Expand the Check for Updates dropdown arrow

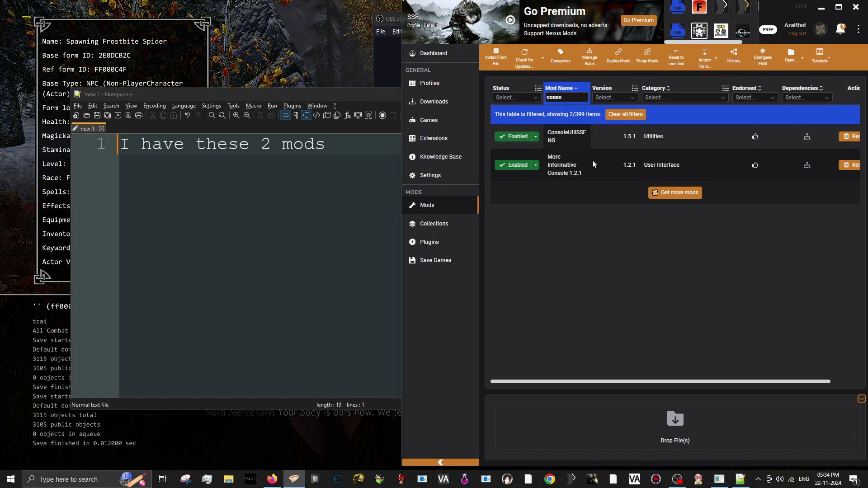[x=543, y=58]
